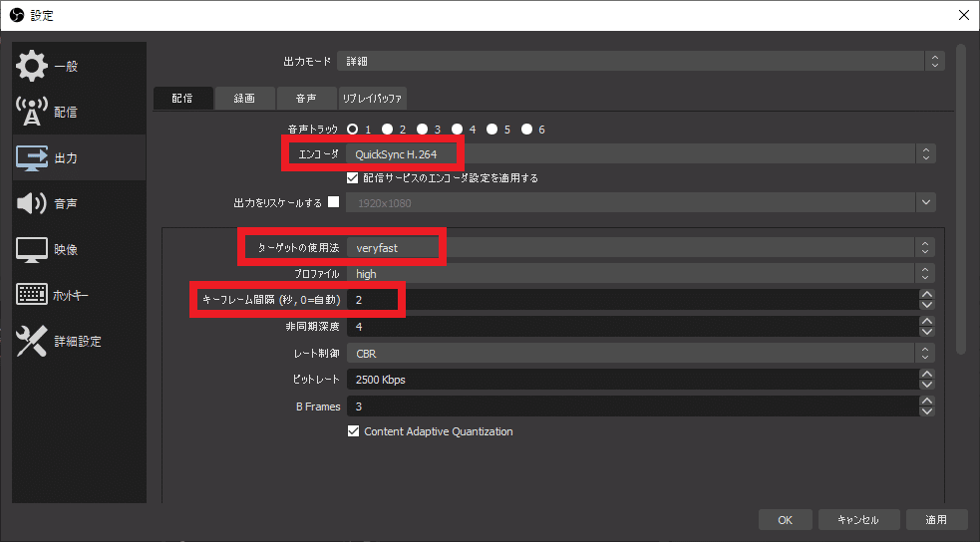Click the settings panel vertical scrollbar
This screenshot has width=980, height=542.
[x=961, y=198]
